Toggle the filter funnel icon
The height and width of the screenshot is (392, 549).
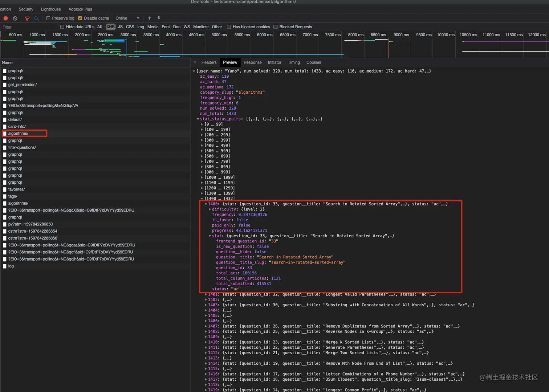(x=27, y=18)
